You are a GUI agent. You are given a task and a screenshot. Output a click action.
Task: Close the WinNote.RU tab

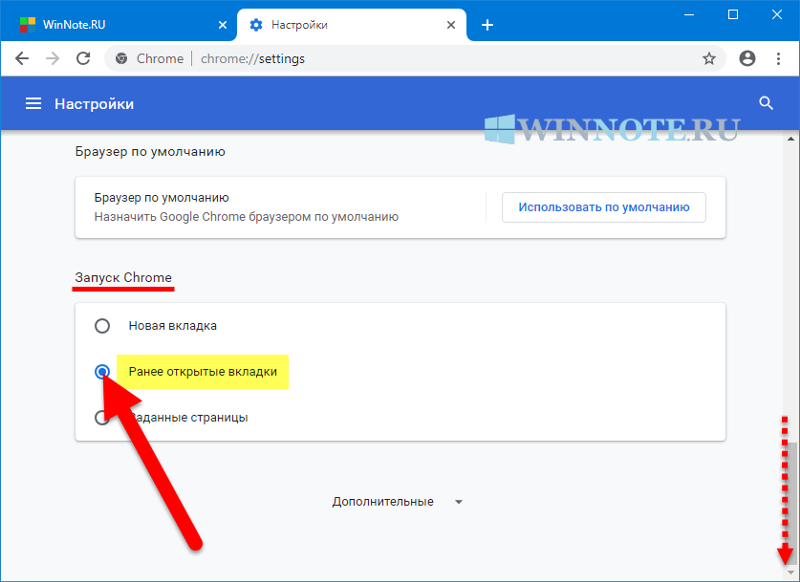tap(220, 25)
